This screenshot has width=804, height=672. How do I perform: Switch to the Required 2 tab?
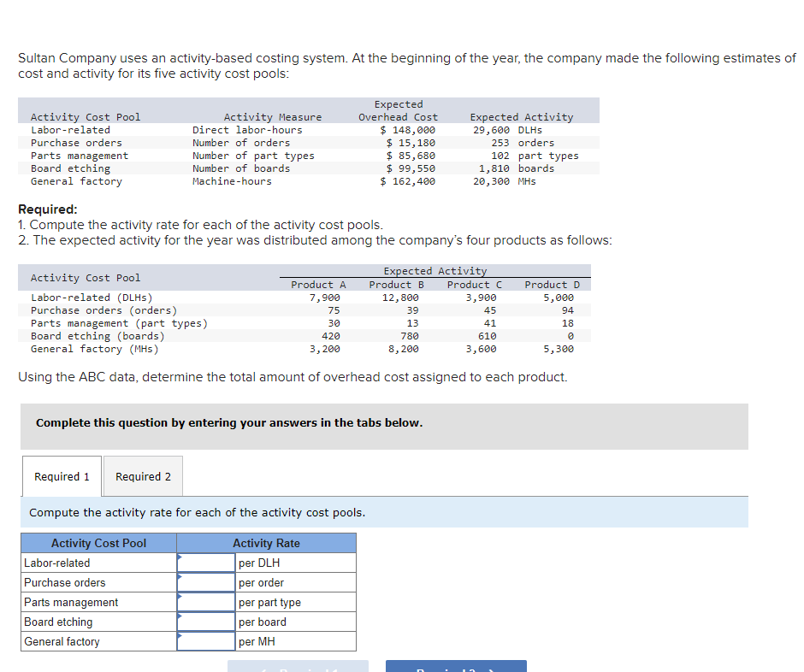coord(142,476)
